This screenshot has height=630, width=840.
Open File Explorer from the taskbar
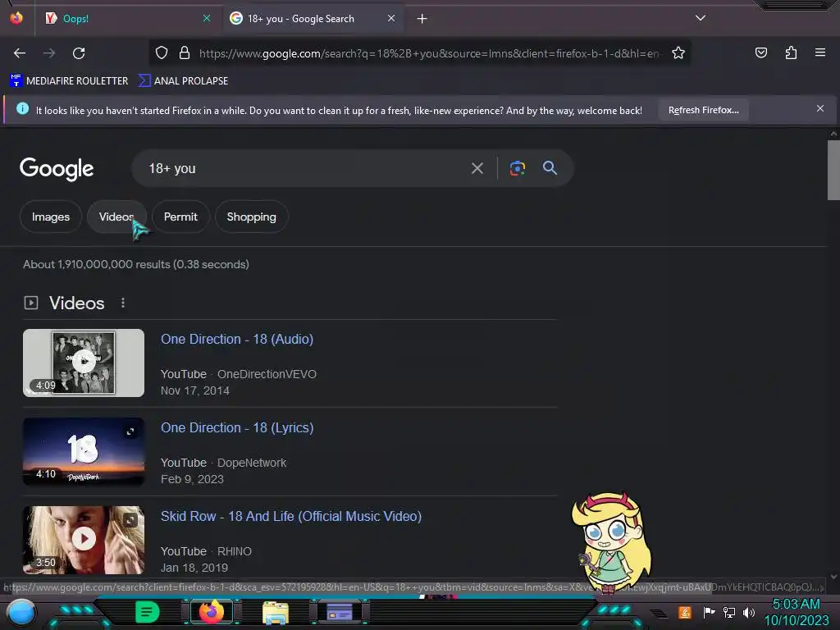point(276,612)
